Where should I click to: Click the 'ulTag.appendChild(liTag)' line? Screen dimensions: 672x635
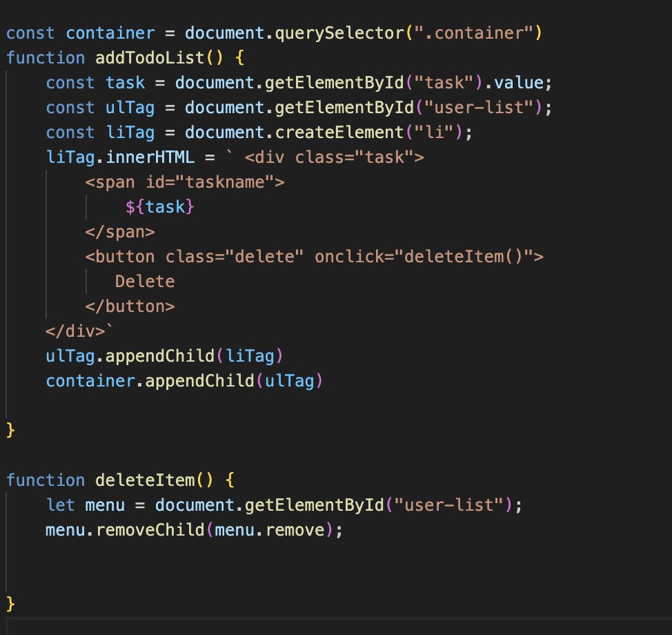click(165, 356)
